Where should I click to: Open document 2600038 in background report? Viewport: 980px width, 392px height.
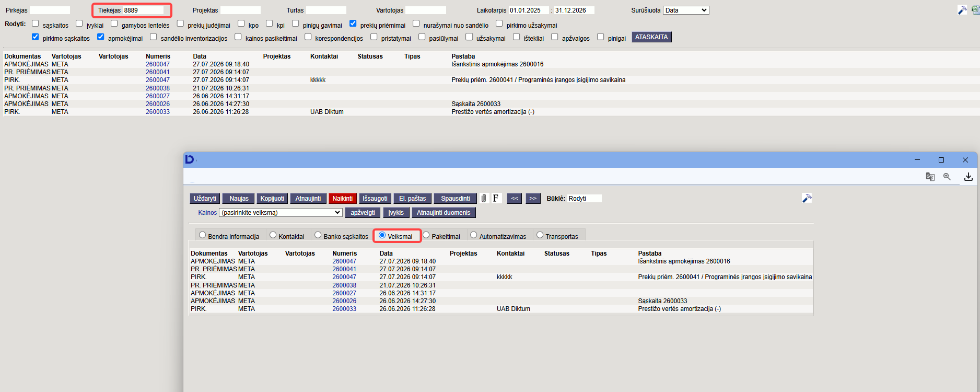[158, 88]
